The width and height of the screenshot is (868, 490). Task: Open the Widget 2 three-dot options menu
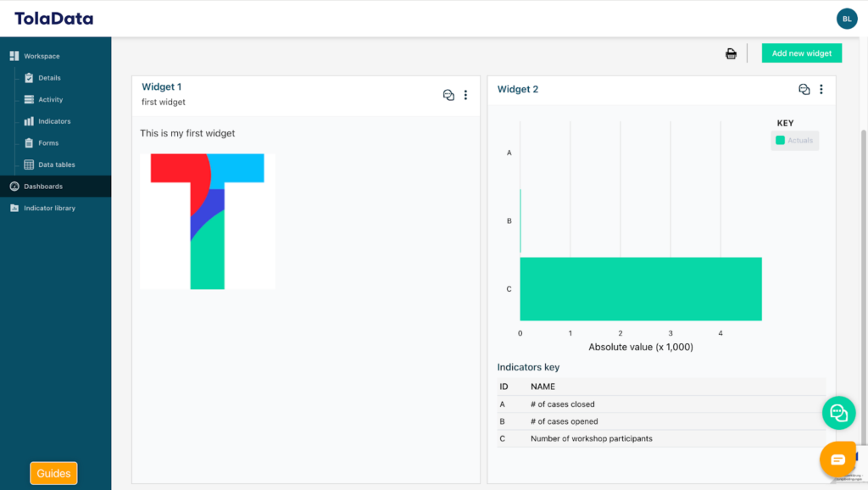click(x=821, y=89)
